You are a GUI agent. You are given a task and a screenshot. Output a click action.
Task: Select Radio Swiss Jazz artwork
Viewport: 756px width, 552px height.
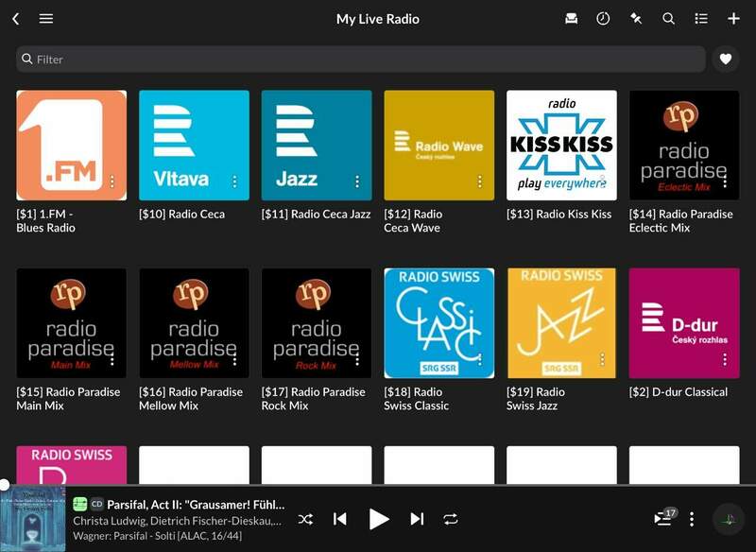coord(561,323)
